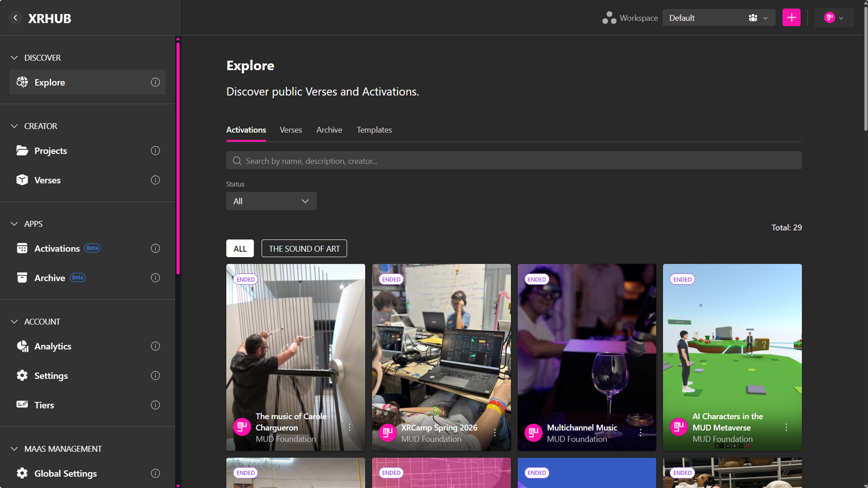Click the pink plus create button
Viewport: 868px width, 488px height.
[791, 18]
